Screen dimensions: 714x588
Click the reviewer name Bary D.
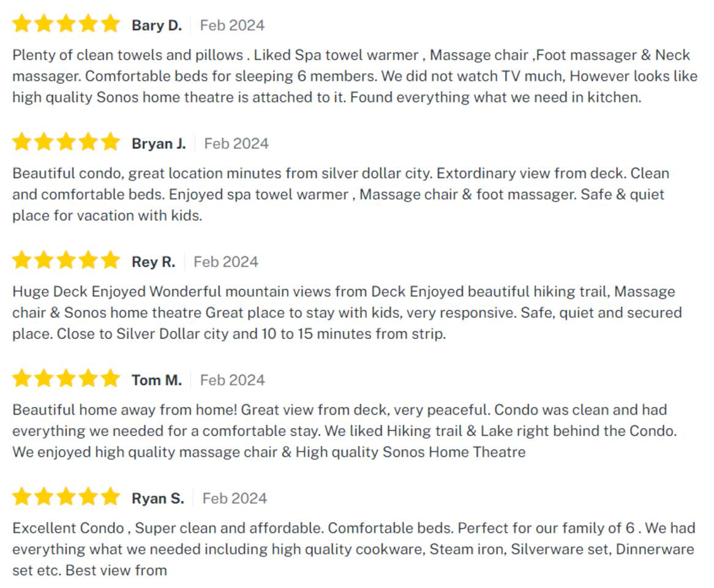[157, 25]
